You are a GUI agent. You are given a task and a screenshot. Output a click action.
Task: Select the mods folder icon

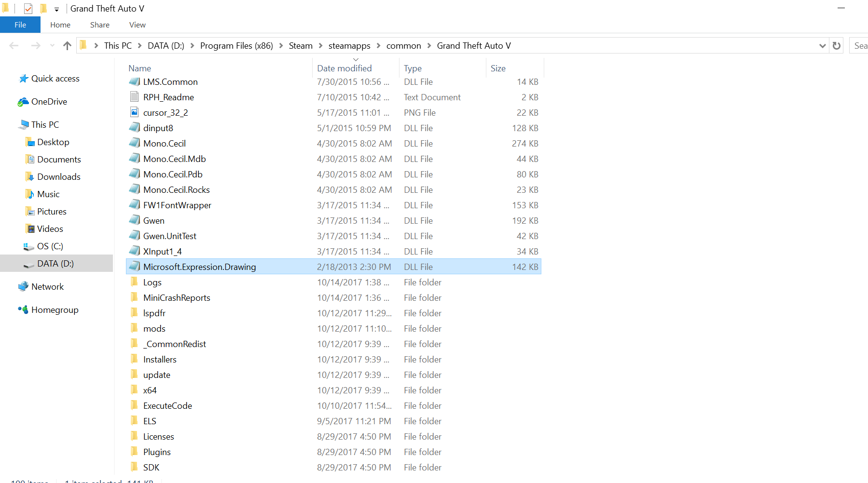(135, 328)
